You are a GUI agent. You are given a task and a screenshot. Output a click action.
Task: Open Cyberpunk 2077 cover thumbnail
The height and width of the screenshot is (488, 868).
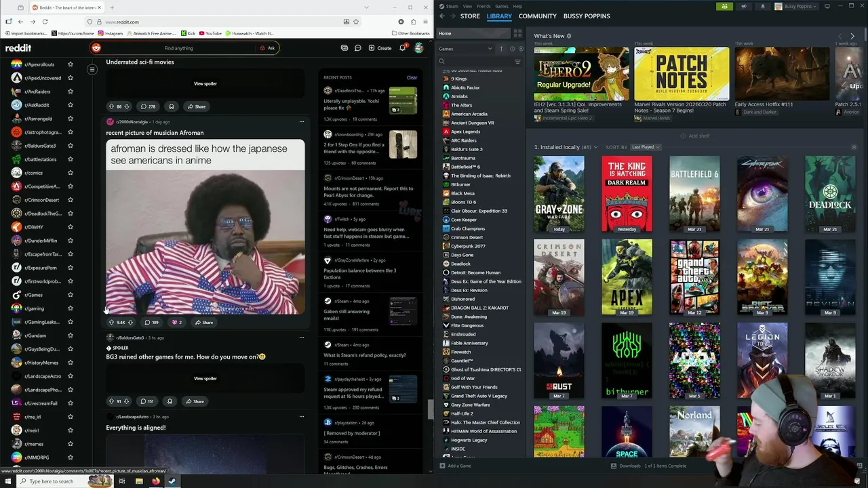762,194
